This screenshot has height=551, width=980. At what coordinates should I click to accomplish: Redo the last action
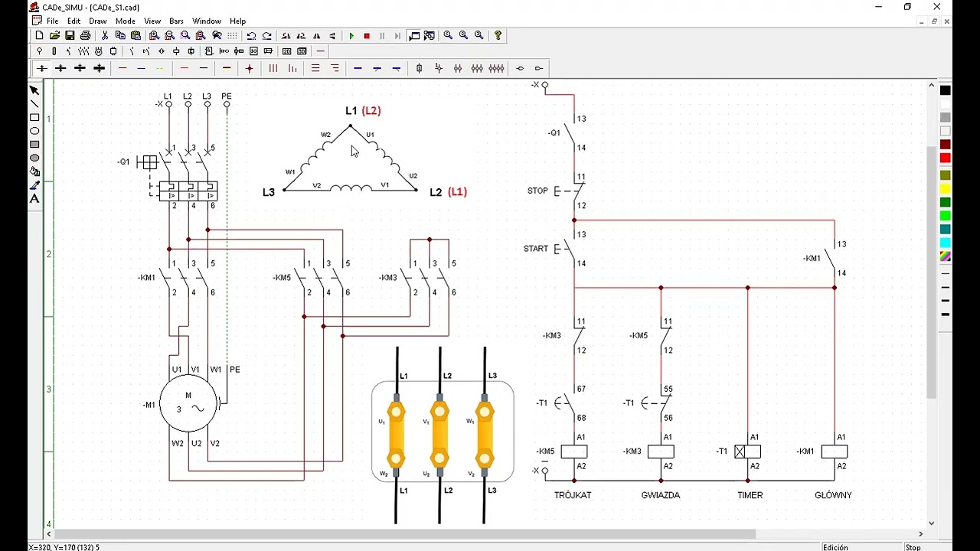[267, 36]
